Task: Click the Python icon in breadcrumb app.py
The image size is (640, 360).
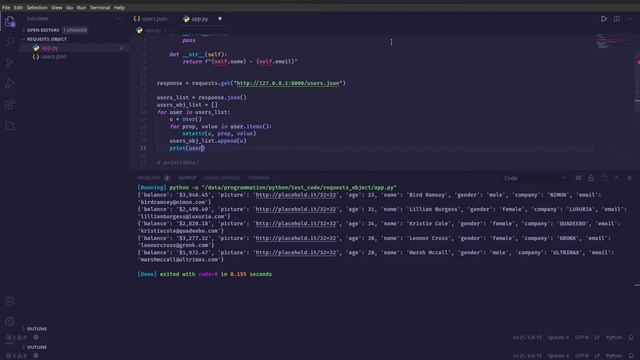Action: [x=140, y=30]
